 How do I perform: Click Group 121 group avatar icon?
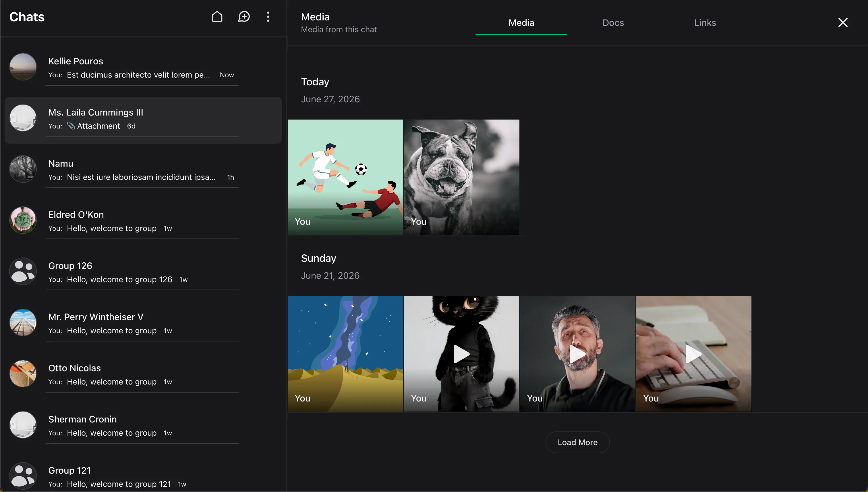(x=23, y=476)
